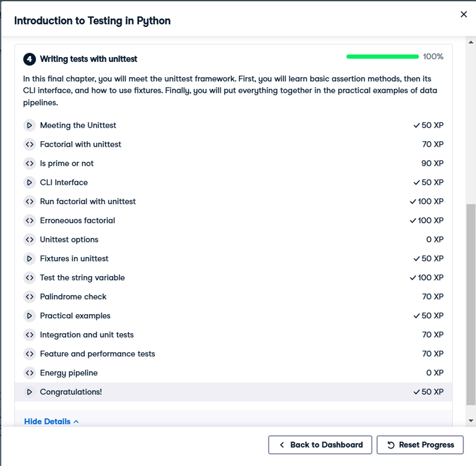Click the Reset Progress button

pos(420,445)
